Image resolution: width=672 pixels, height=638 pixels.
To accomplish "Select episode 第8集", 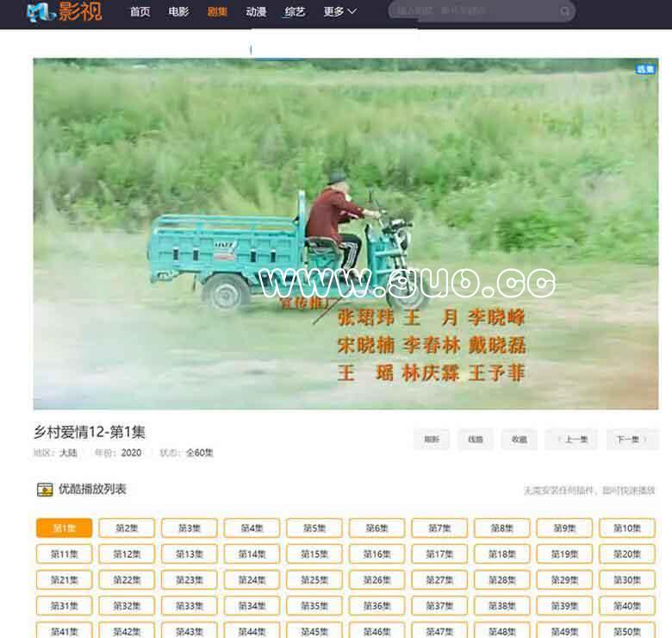I will (x=502, y=528).
